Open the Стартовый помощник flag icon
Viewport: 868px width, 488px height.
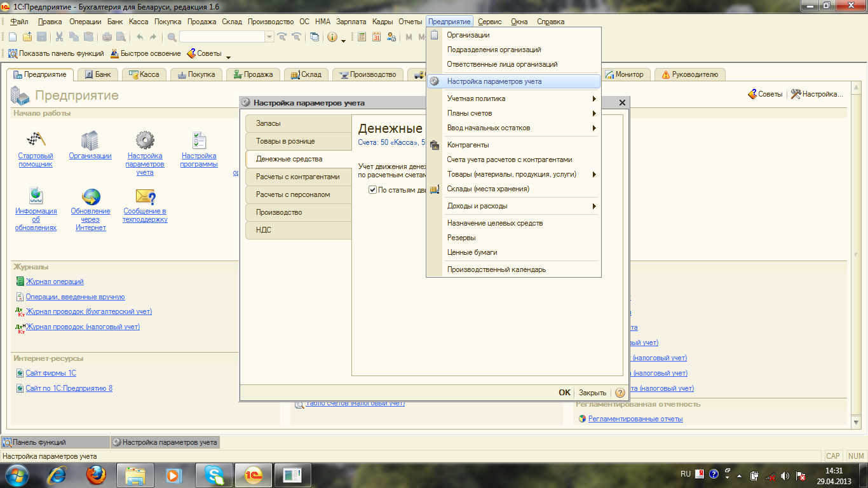tap(36, 139)
